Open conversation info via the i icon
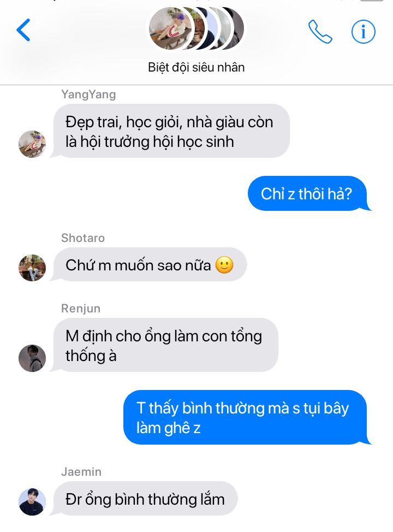This screenshot has height=532, width=393. [x=363, y=32]
